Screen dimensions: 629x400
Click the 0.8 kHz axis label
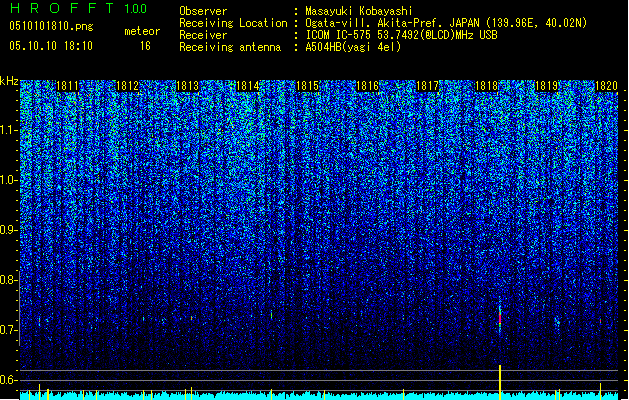pyautogui.click(x=8, y=280)
